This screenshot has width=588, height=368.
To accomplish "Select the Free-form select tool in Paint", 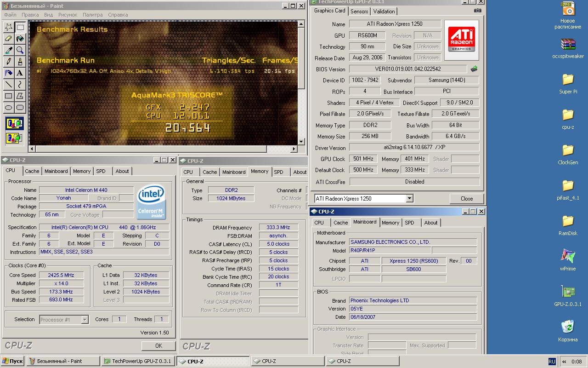I will pyautogui.click(x=9, y=27).
